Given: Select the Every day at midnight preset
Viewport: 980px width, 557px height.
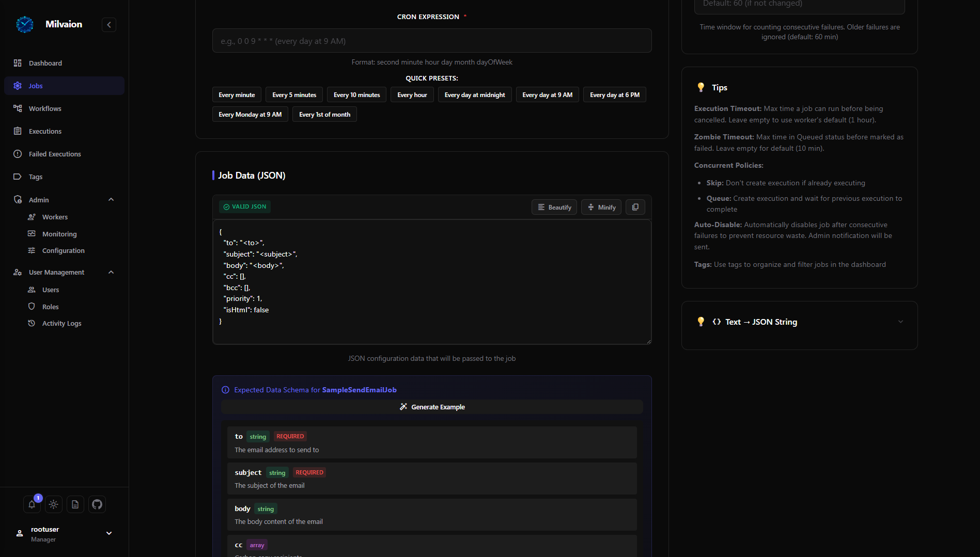Looking at the screenshot, I should 474,95.
